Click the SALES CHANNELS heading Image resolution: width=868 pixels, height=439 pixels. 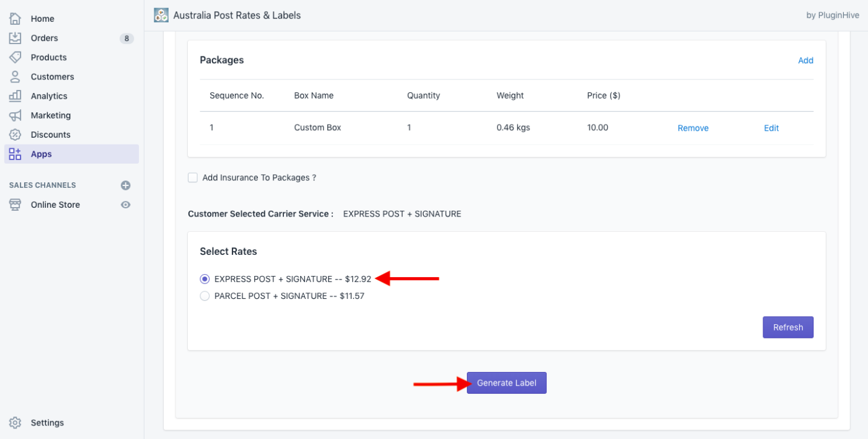coord(43,185)
